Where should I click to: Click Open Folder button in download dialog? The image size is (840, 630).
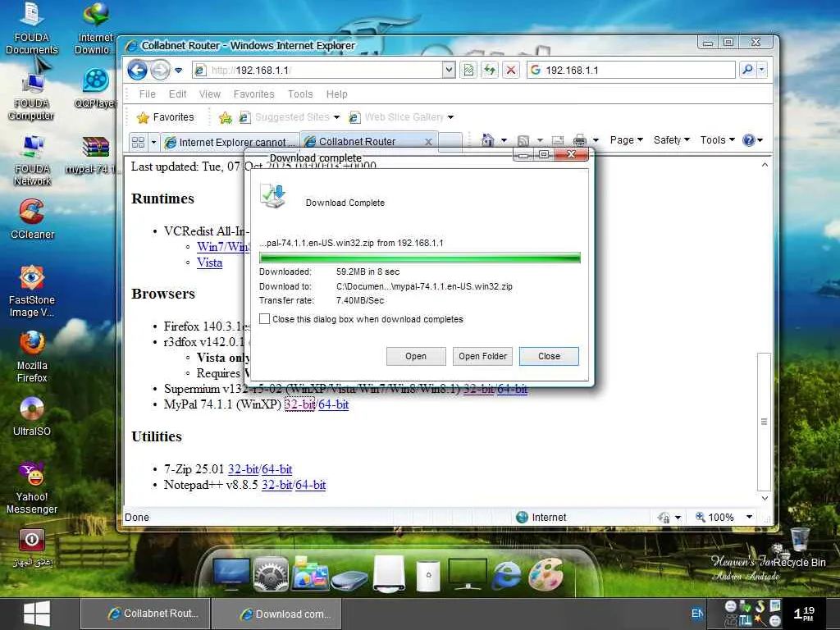pyautogui.click(x=482, y=356)
